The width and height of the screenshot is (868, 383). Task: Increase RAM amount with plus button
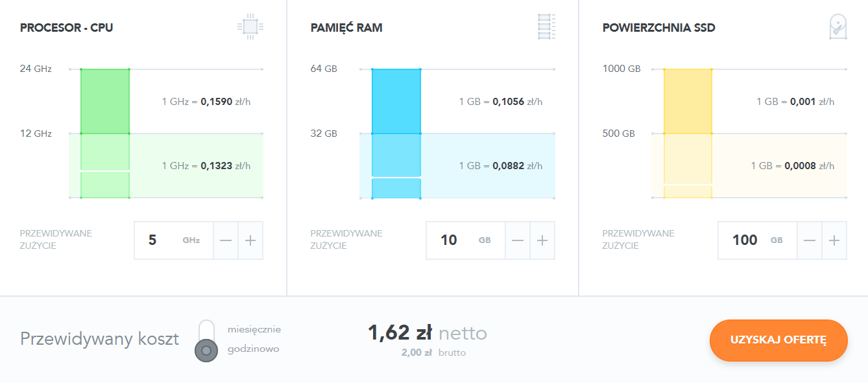542,240
